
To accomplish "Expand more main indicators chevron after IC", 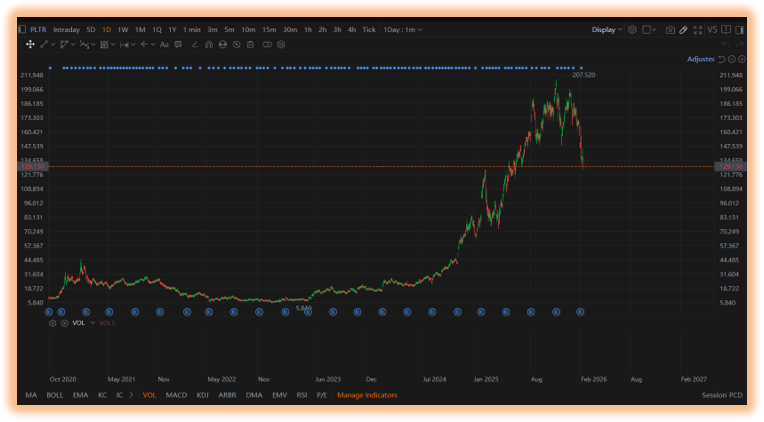I will (x=131, y=395).
